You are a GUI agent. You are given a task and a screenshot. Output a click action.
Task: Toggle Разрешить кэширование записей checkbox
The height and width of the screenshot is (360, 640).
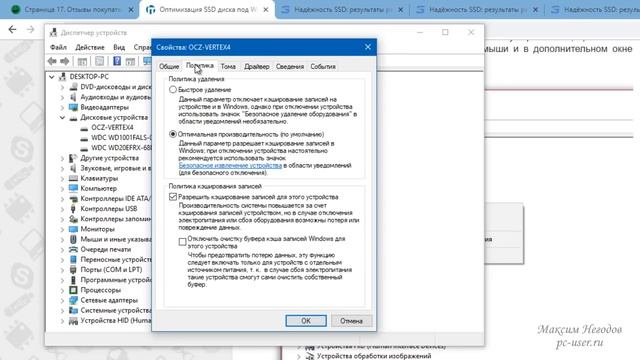[x=173, y=197]
